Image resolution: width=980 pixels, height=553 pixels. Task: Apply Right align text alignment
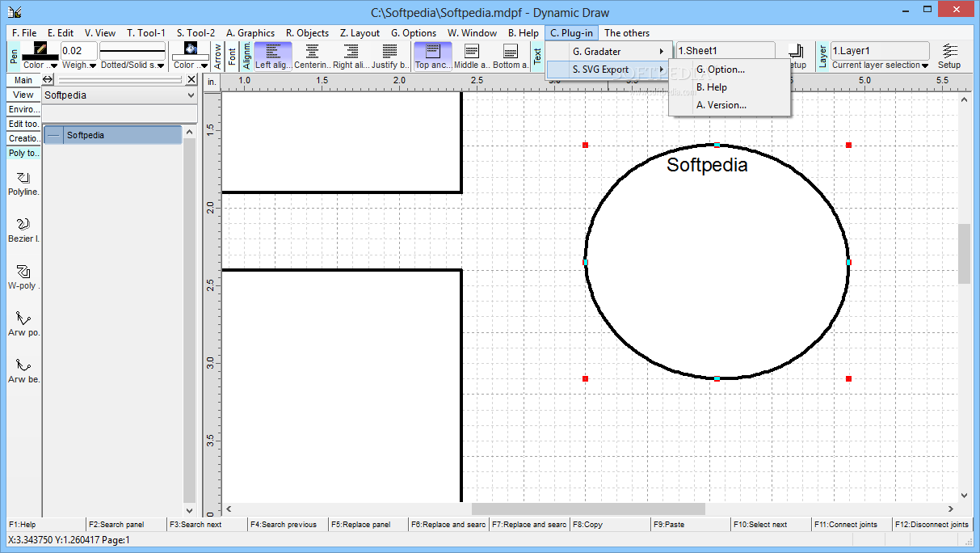[x=351, y=56]
